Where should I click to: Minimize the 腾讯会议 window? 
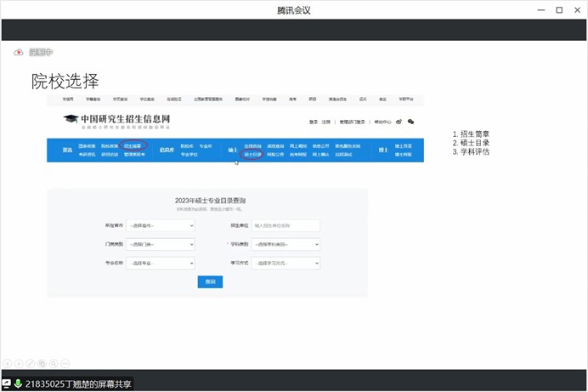point(541,10)
